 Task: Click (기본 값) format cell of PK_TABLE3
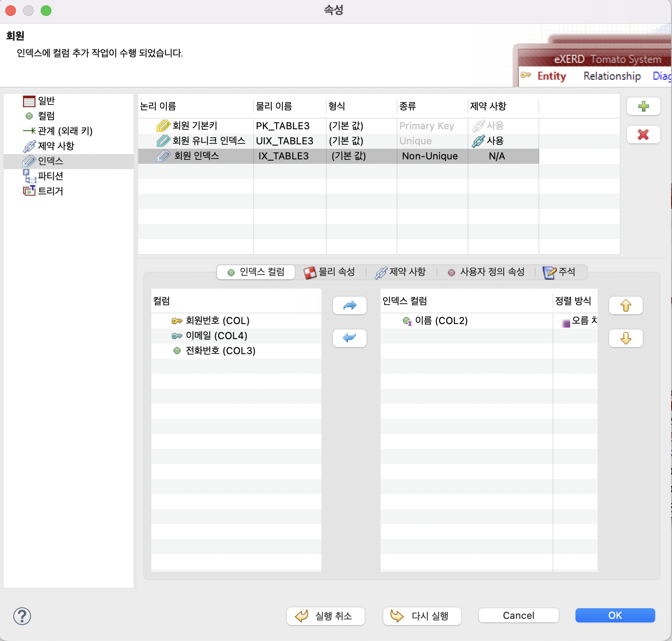tap(362, 126)
